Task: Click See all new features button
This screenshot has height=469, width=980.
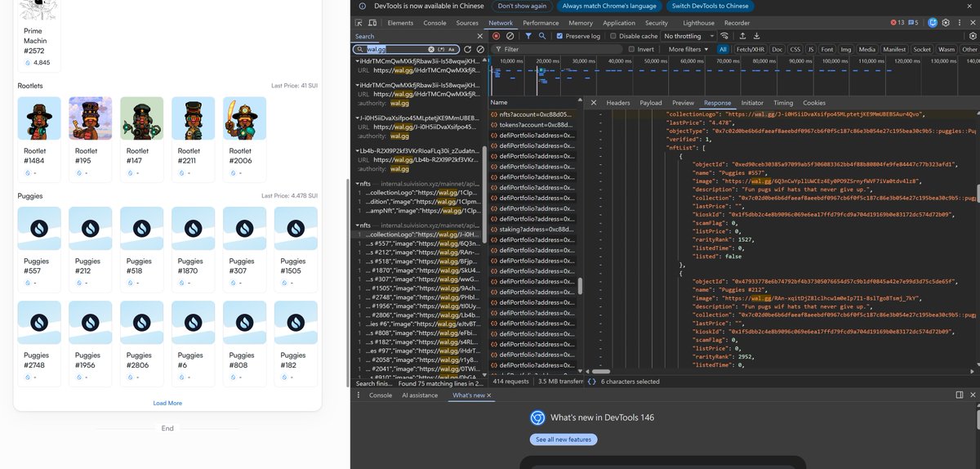Action: pos(563,440)
